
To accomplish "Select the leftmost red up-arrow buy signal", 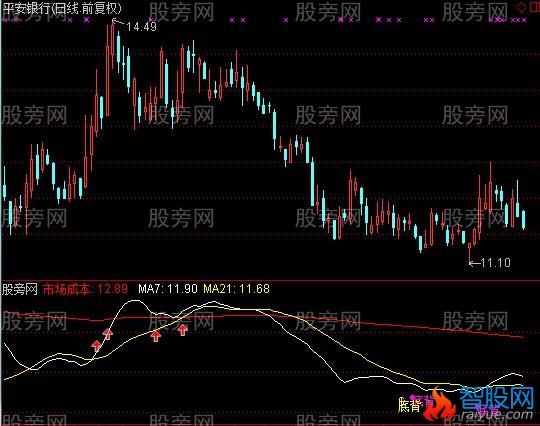I will [x=96, y=345].
